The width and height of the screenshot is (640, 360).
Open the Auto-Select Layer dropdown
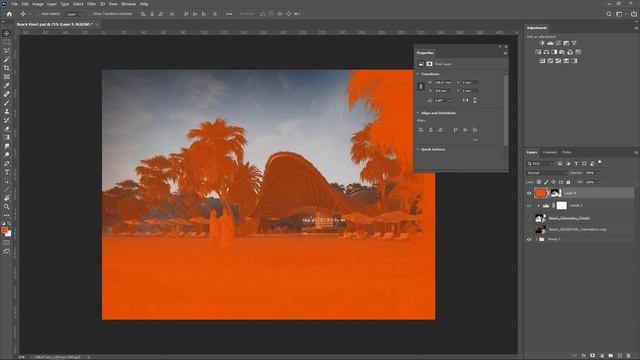coord(74,14)
